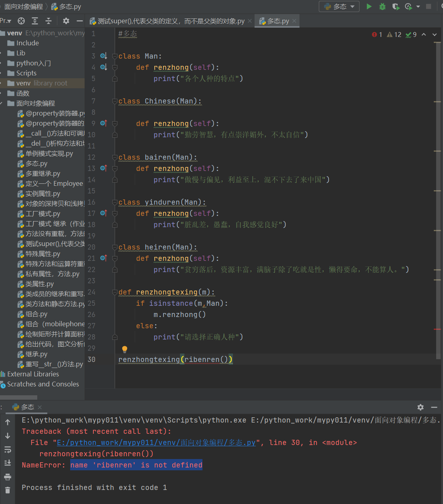Collapse the renzhongtexing function fold marker on line 24
This screenshot has width=443, height=504.
click(115, 292)
